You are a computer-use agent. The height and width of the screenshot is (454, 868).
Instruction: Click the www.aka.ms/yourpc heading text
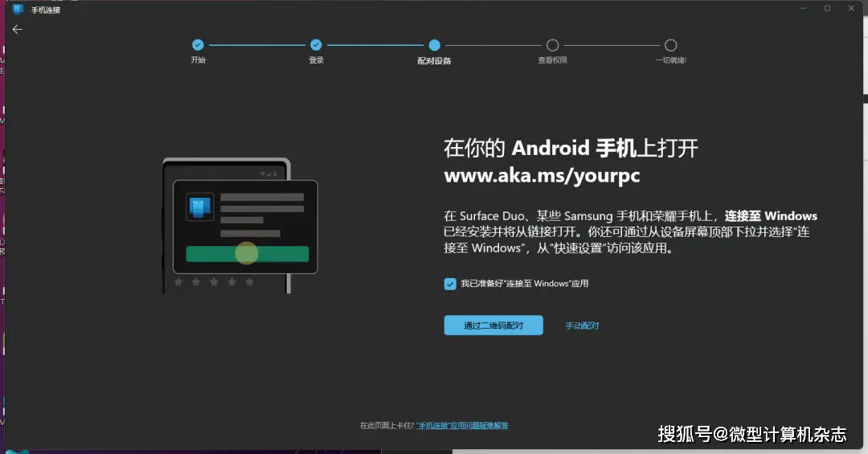542,176
